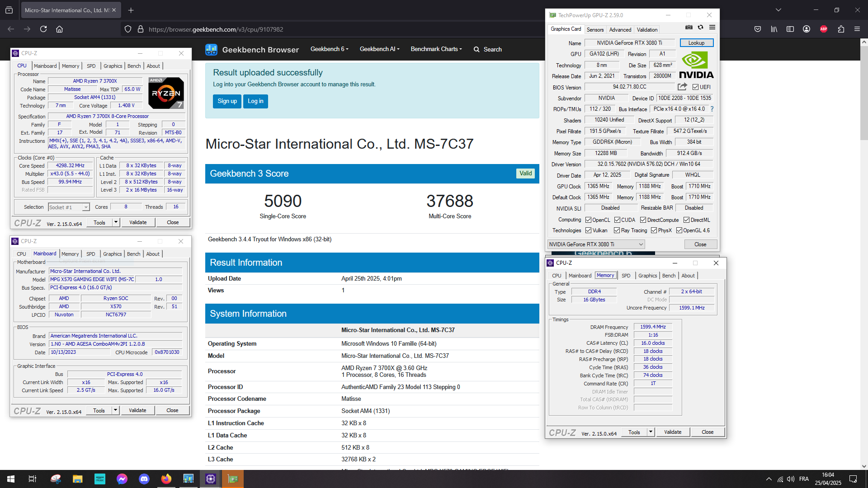Click the Bus Interface question mark
Image resolution: width=868 pixels, height=488 pixels.
[712, 109]
